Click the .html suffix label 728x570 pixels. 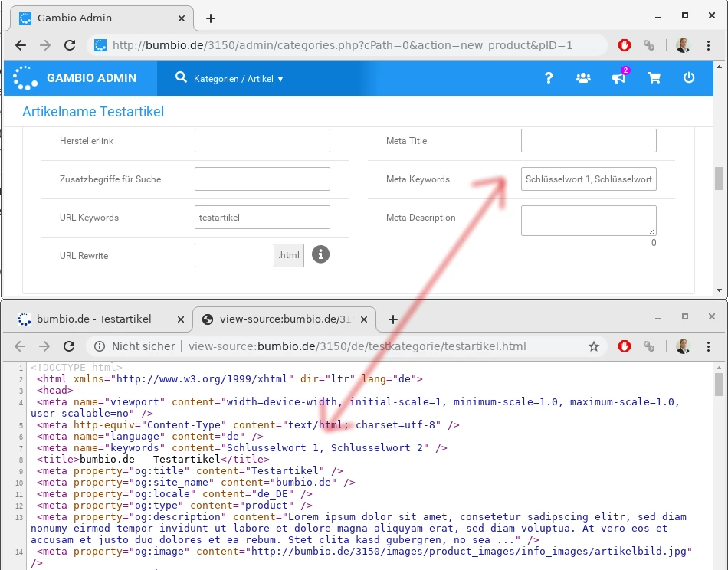click(x=289, y=255)
